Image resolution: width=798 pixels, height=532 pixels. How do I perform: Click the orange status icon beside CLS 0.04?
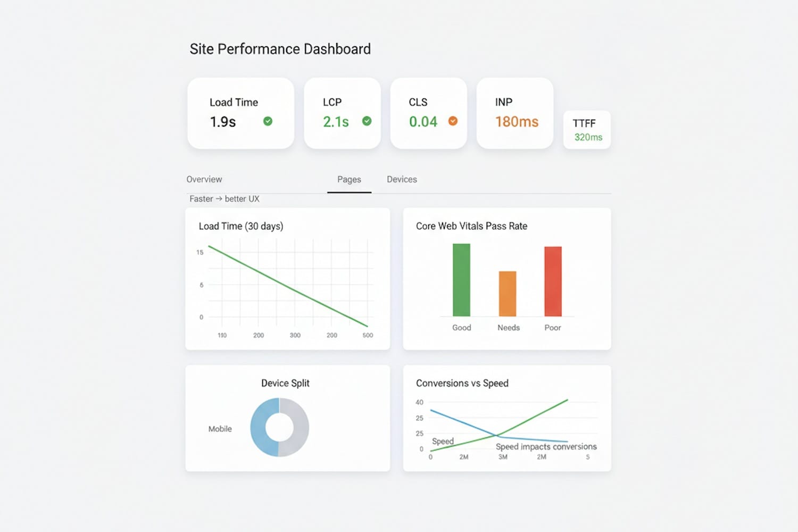coord(453,121)
